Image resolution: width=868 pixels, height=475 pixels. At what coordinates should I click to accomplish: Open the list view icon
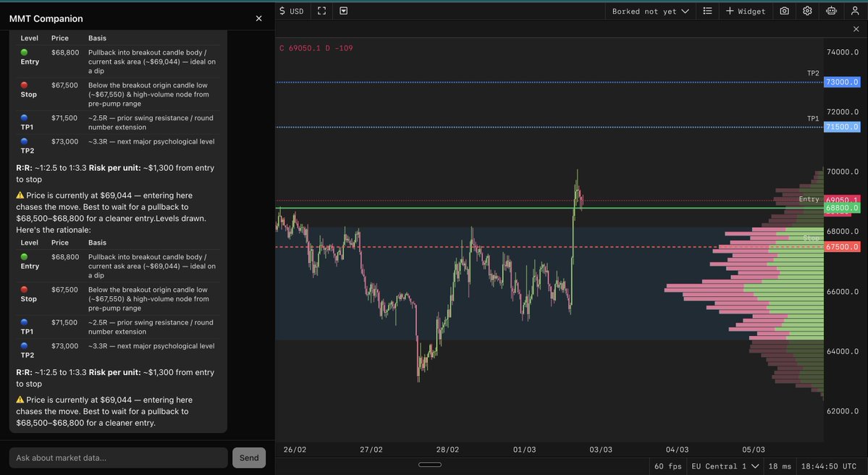coord(707,11)
